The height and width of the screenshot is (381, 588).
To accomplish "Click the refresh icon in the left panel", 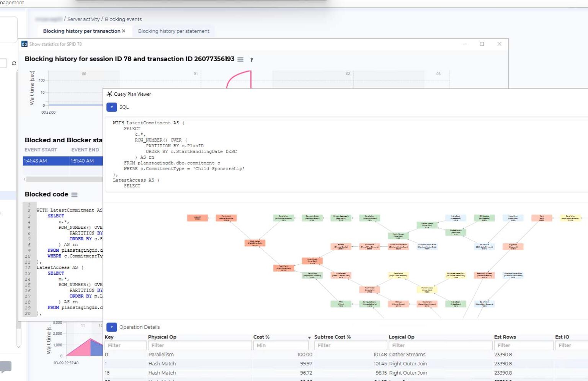I will [x=14, y=63].
